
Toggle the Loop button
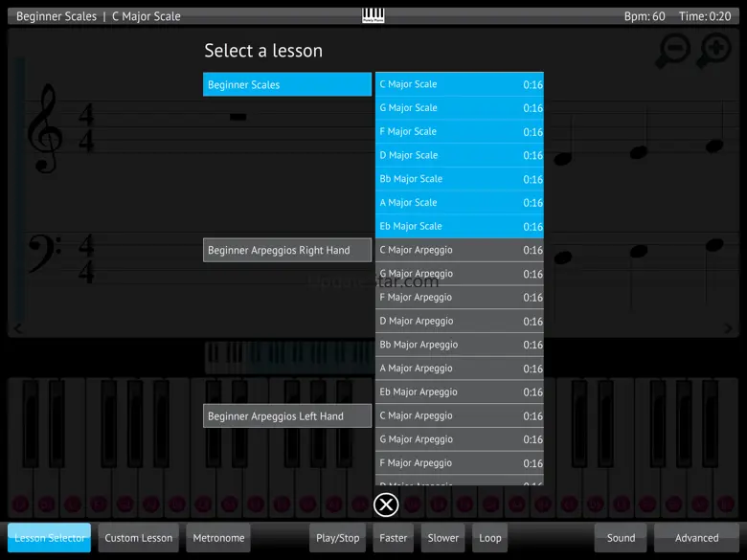[490, 538]
